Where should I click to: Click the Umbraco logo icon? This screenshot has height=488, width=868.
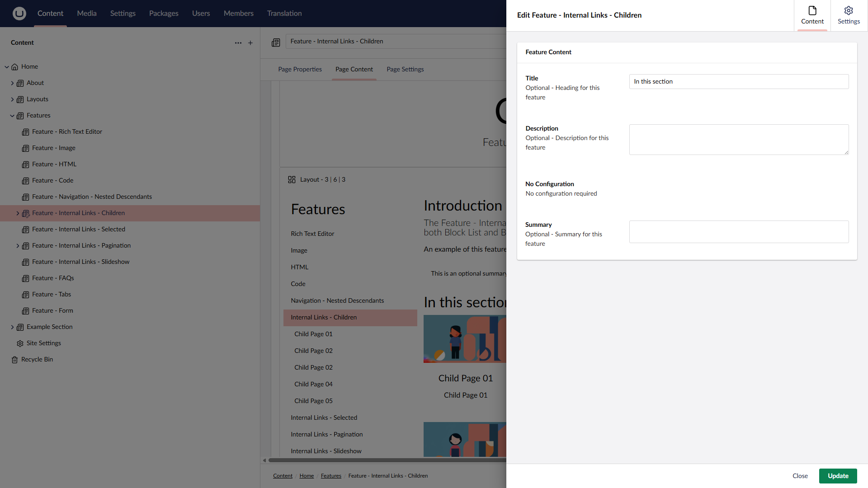coord(19,14)
